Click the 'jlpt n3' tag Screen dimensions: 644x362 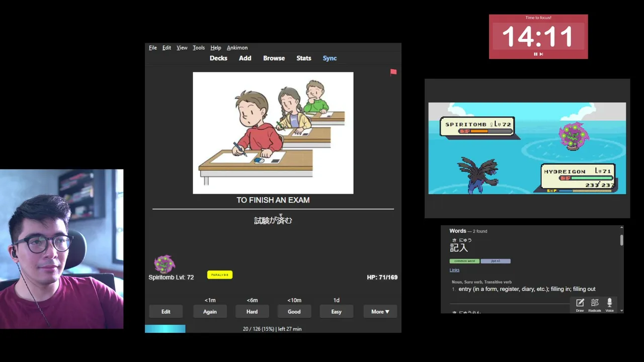coord(496,261)
